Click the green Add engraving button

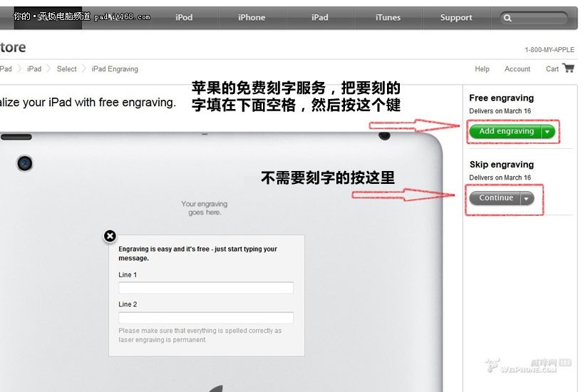coord(505,132)
